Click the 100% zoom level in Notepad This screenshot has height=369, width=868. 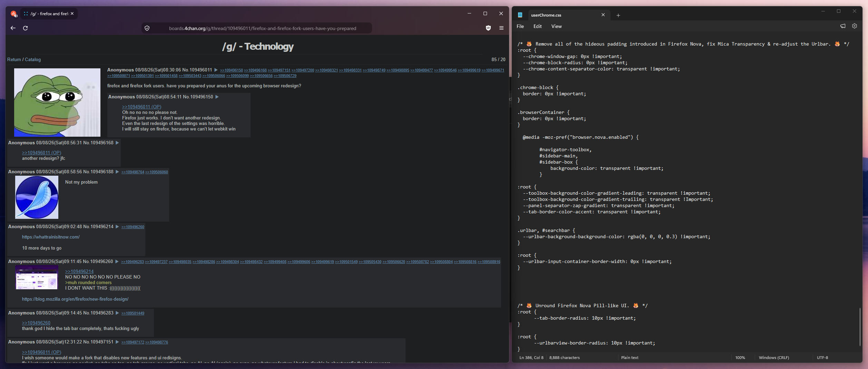click(x=740, y=358)
